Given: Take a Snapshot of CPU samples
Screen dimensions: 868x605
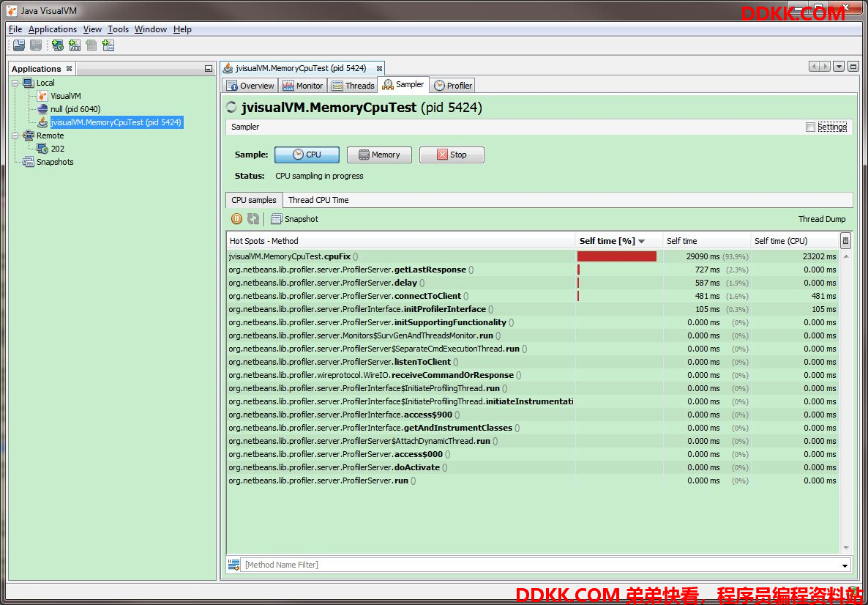Looking at the screenshot, I should [x=294, y=219].
